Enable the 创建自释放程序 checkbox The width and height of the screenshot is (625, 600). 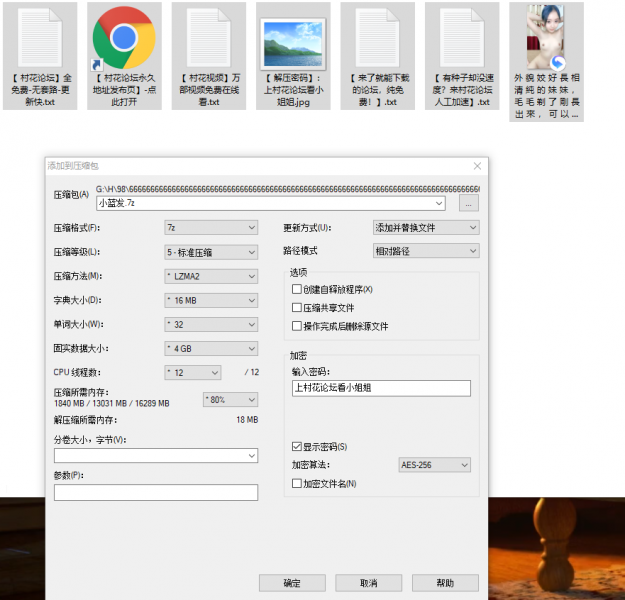pos(297,290)
